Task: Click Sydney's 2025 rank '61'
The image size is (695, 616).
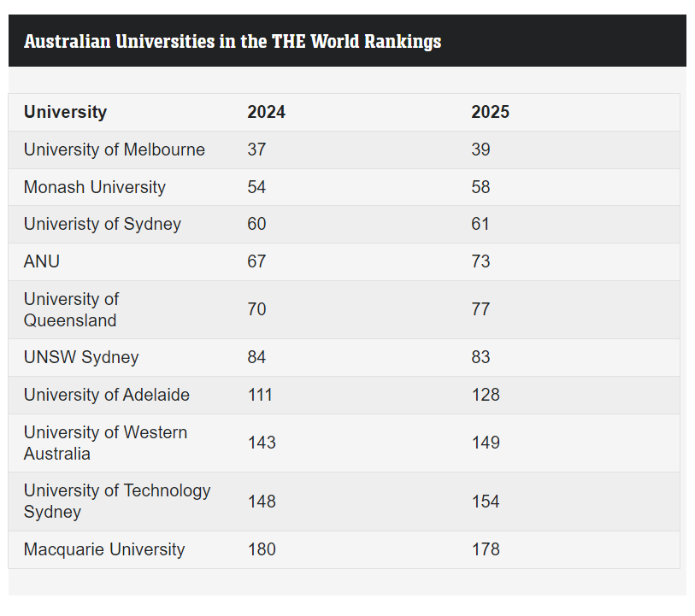Action: click(x=480, y=224)
